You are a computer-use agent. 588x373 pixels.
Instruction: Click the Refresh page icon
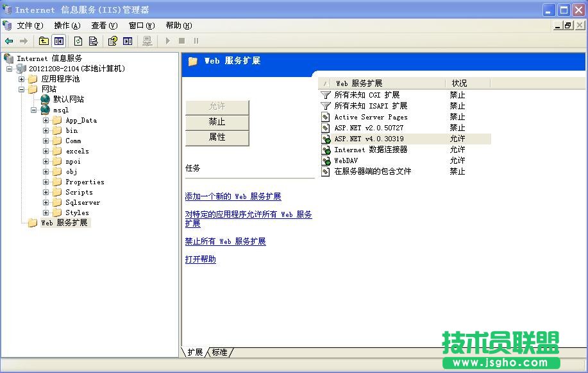click(x=77, y=40)
